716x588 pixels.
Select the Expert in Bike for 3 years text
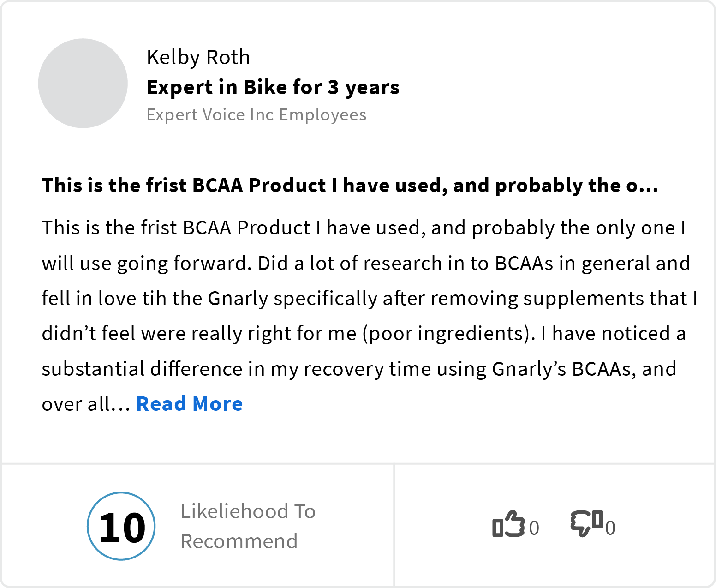273,87
